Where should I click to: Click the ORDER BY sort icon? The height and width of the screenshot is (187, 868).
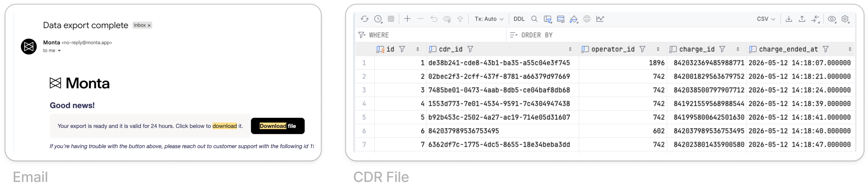[513, 35]
